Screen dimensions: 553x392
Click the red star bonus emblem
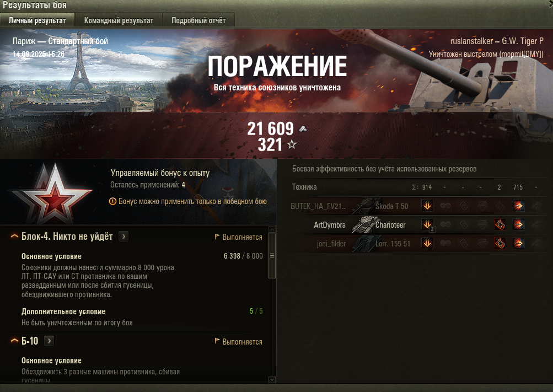53,193
